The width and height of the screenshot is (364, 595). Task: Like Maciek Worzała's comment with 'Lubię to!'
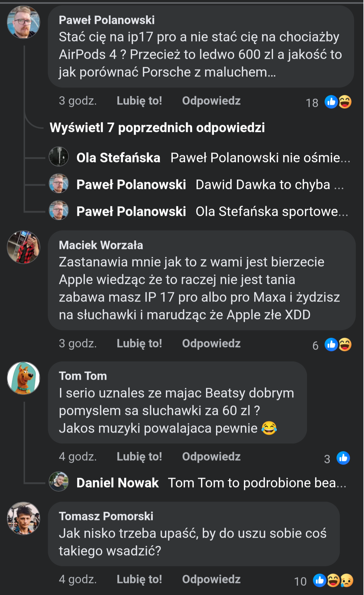pos(139,344)
